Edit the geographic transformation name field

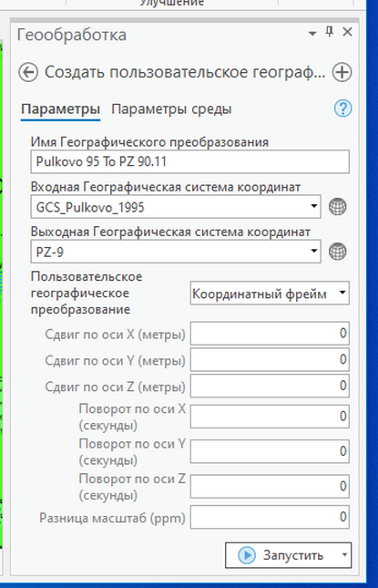tap(190, 161)
